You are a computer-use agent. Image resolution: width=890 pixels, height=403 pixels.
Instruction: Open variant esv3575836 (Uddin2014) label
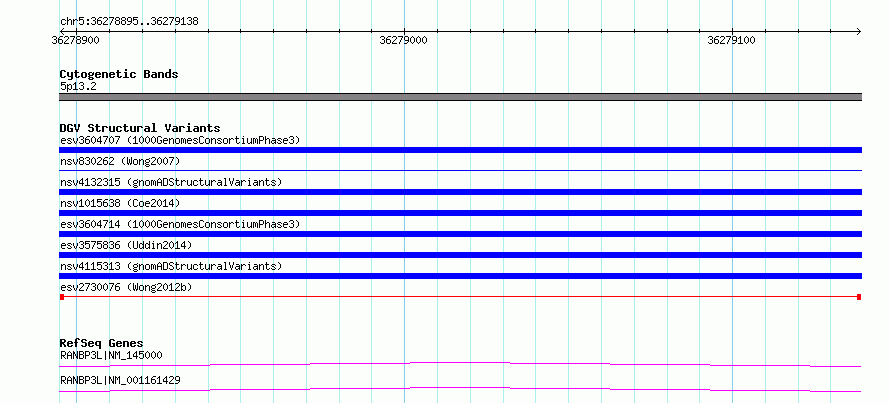coord(126,245)
